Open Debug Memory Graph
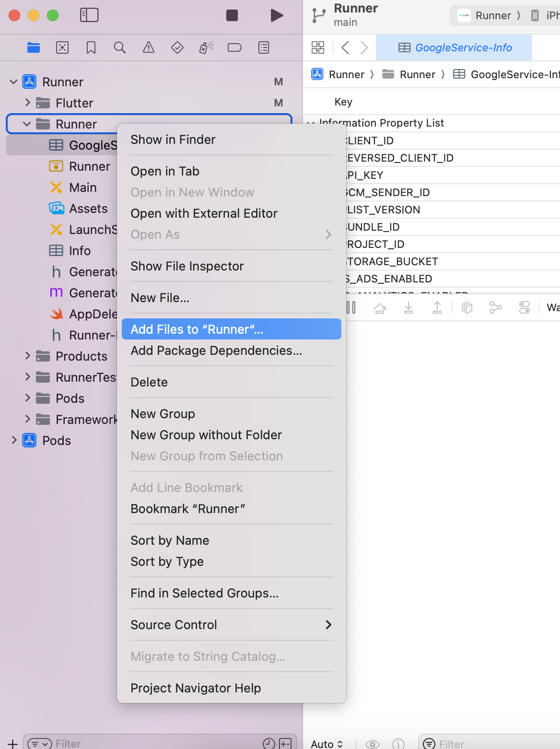The image size is (560, 749). coord(496,307)
